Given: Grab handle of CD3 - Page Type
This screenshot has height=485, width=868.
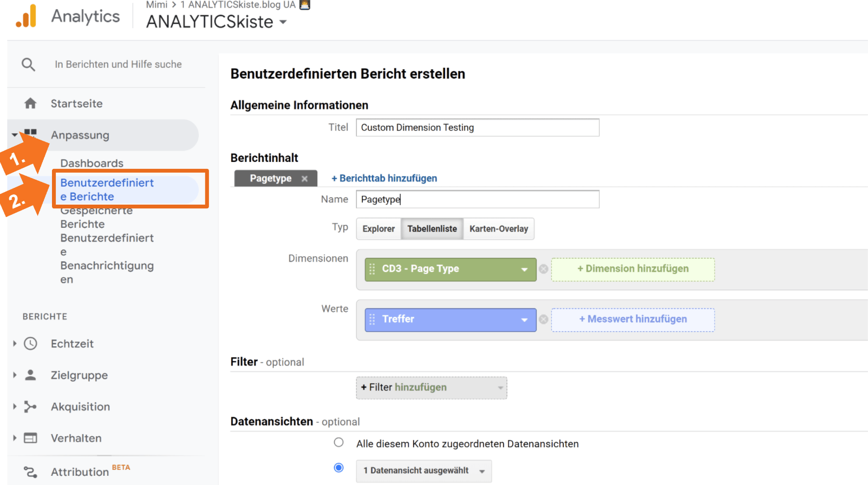Looking at the screenshot, I should (x=372, y=269).
